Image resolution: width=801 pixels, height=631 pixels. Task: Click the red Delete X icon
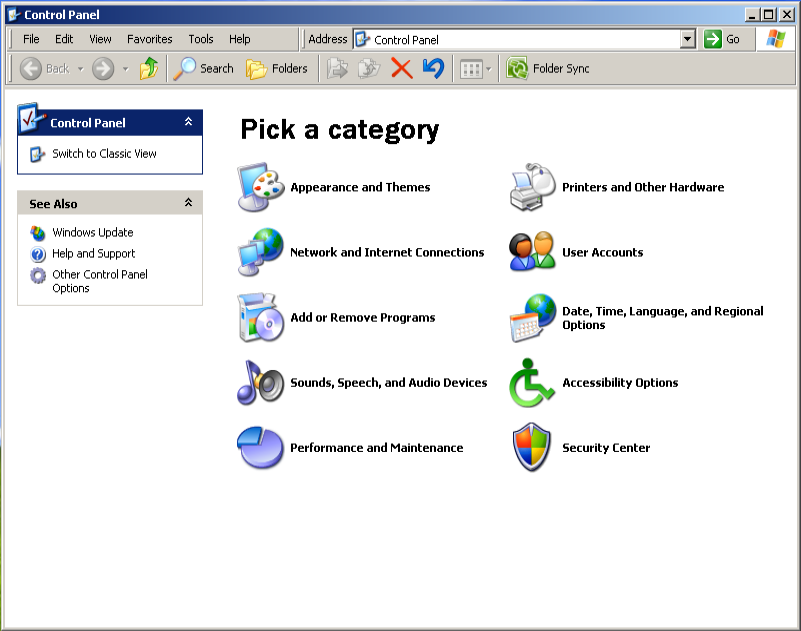(x=402, y=68)
